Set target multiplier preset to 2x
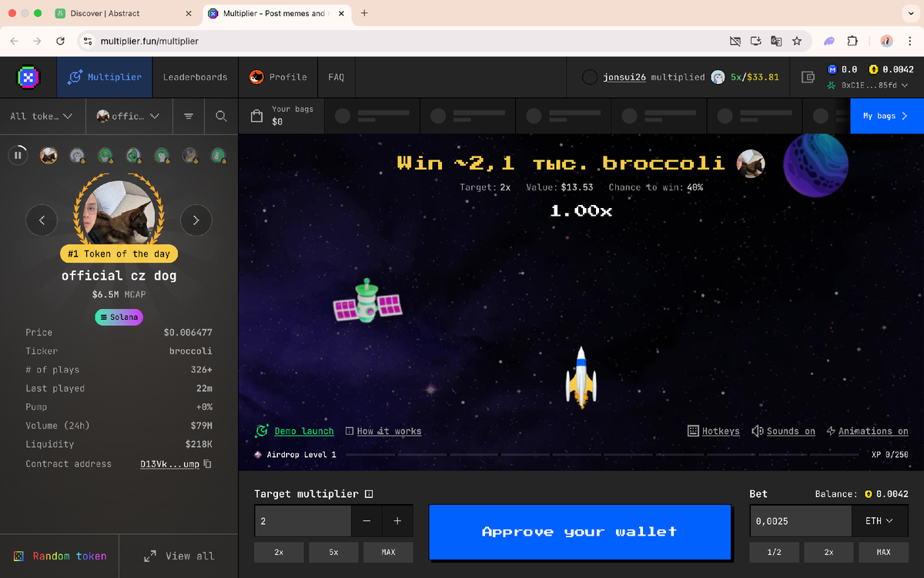The width and height of the screenshot is (924, 578). coord(279,552)
